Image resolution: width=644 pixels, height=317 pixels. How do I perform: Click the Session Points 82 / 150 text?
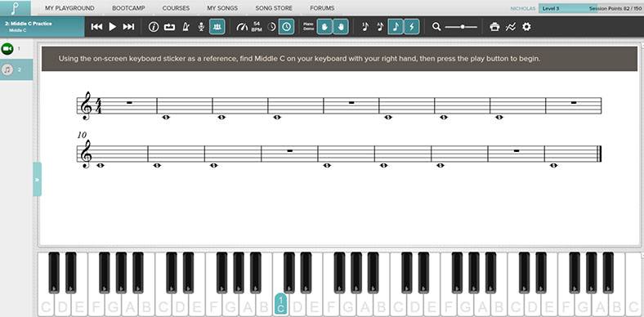(615, 8)
